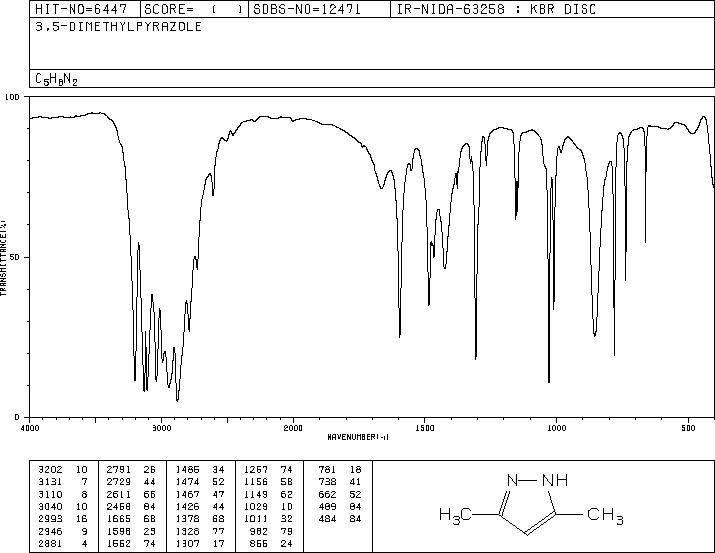Select peak table entry 982

pos(259,531)
